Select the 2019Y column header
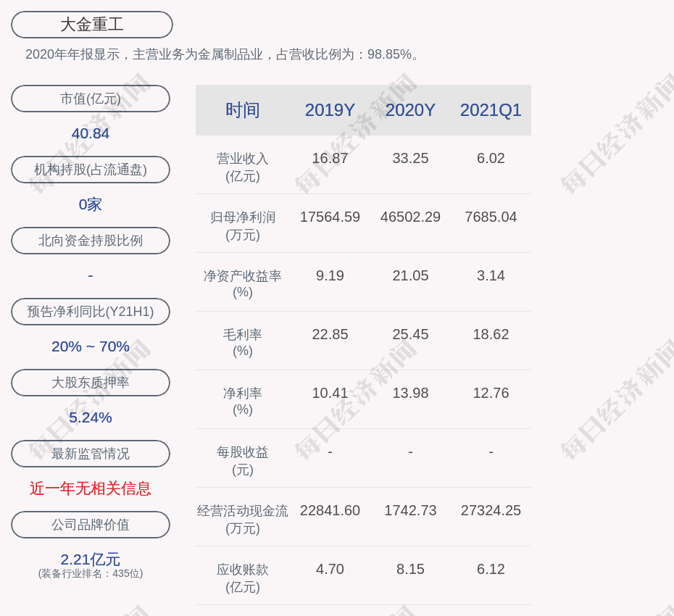 330,110
